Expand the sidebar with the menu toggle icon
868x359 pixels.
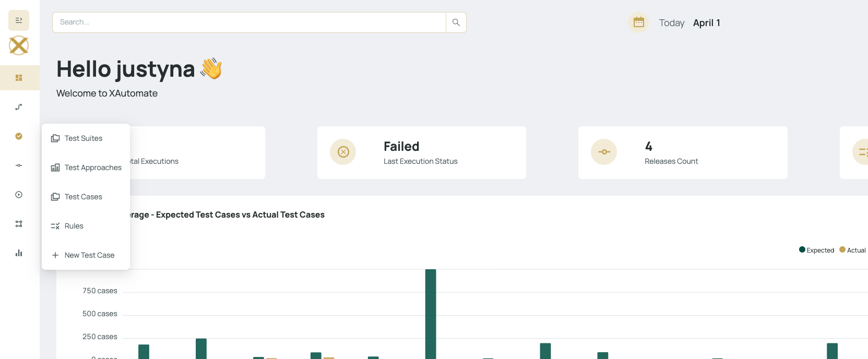pos(19,20)
